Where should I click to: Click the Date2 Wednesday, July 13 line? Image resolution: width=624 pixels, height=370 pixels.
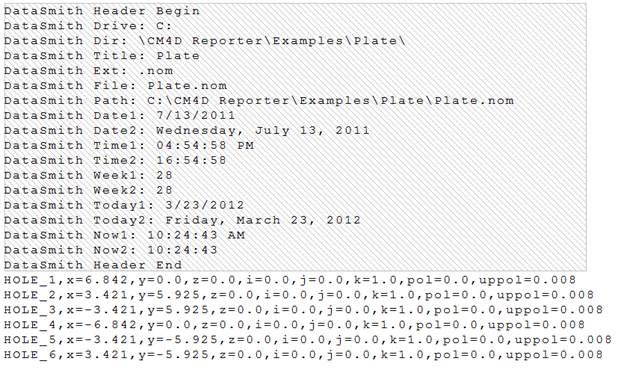pyautogui.click(x=187, y=130)
